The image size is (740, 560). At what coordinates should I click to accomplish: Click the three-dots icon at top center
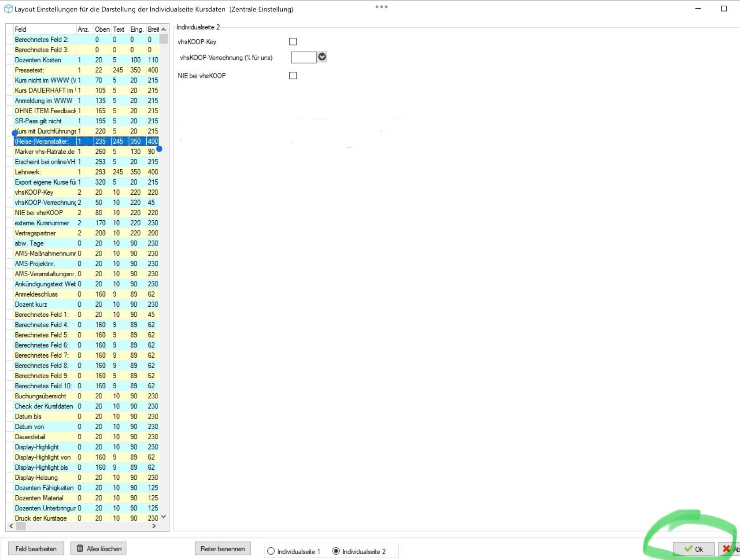pos(381,7)
